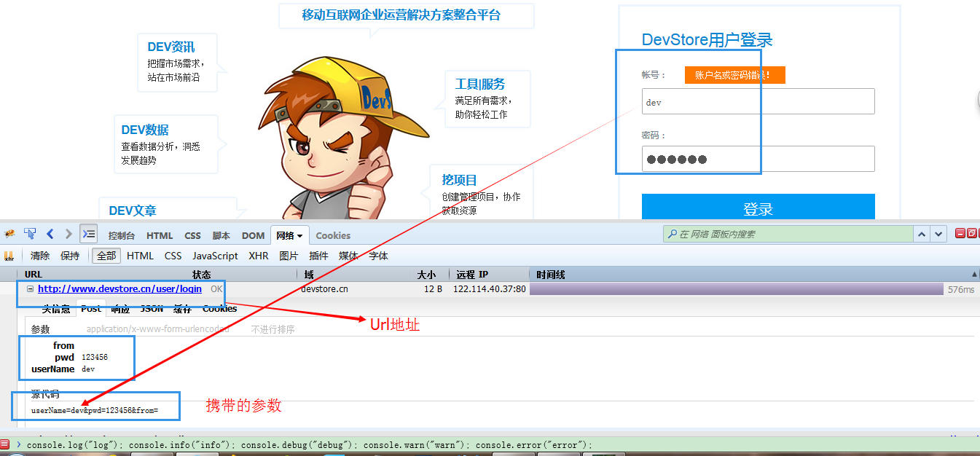Open the 头信息 request tab
This screenshot has height=456, width=980.
tap(56, 309)
